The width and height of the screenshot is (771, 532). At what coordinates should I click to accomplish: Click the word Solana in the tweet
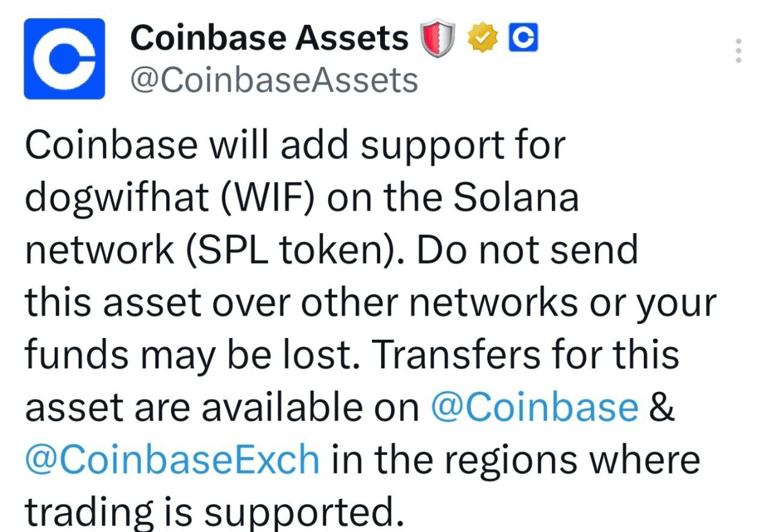point(516,196)
